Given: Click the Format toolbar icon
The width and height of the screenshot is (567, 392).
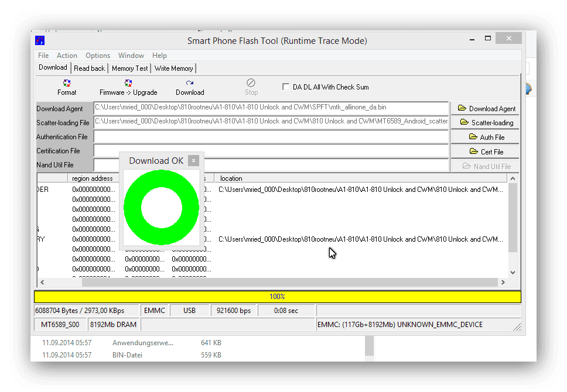Looking at the screenshot, I should click(x=67, y=84).
